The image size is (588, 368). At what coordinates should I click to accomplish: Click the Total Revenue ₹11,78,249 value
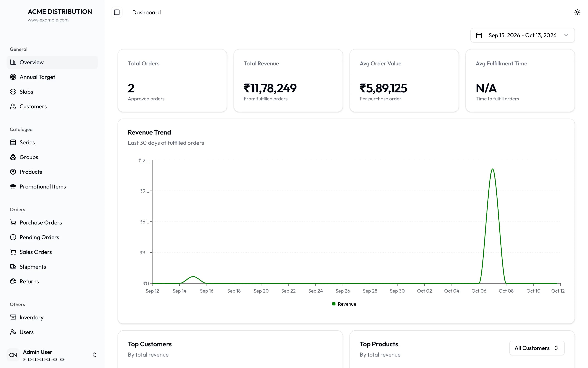click(x=270, y=88)
